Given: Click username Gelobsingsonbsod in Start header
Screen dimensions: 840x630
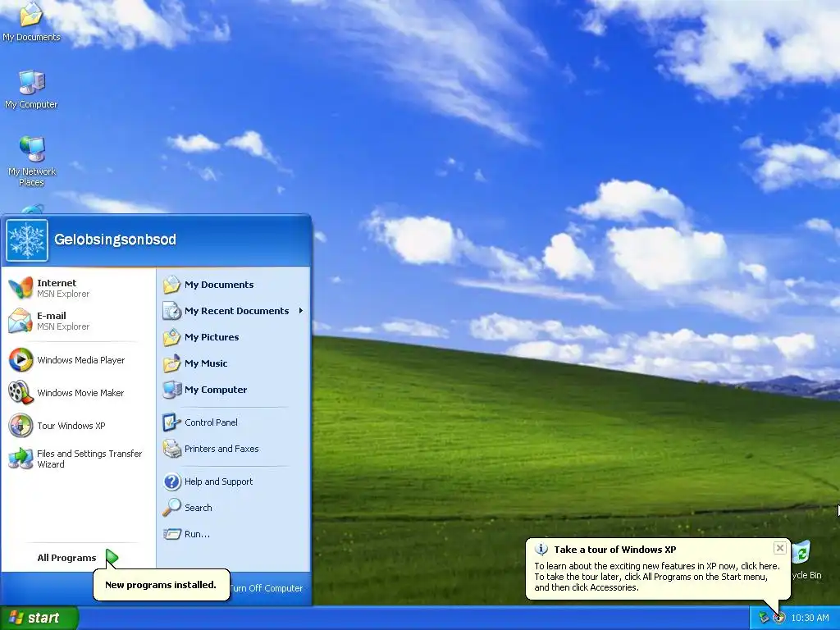Looking at the screenshot, I should click(115, 240).
